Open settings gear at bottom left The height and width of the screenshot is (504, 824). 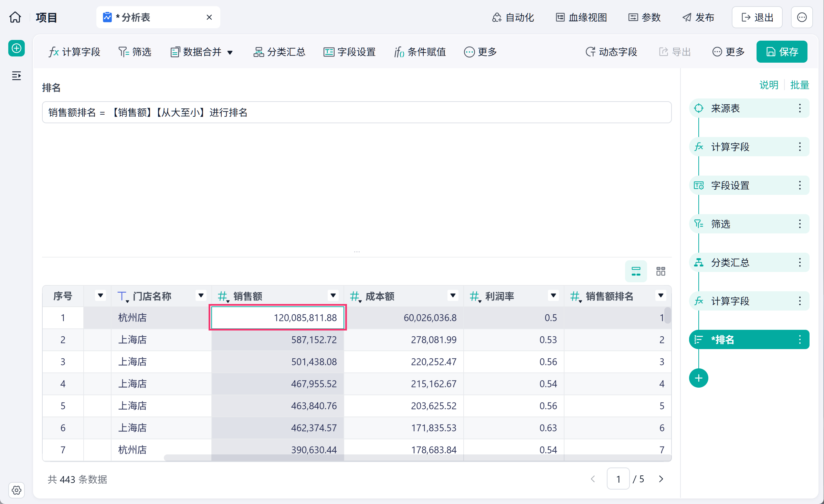pos(16,490)
